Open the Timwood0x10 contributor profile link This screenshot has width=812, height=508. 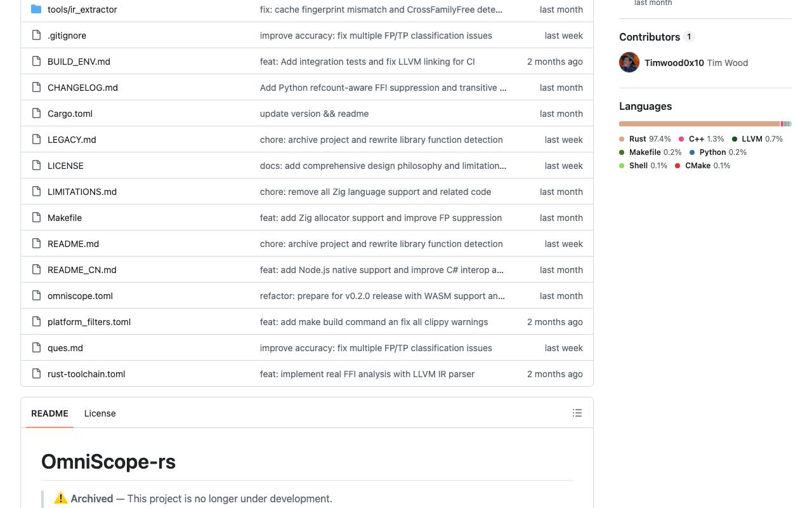point(674,63)
